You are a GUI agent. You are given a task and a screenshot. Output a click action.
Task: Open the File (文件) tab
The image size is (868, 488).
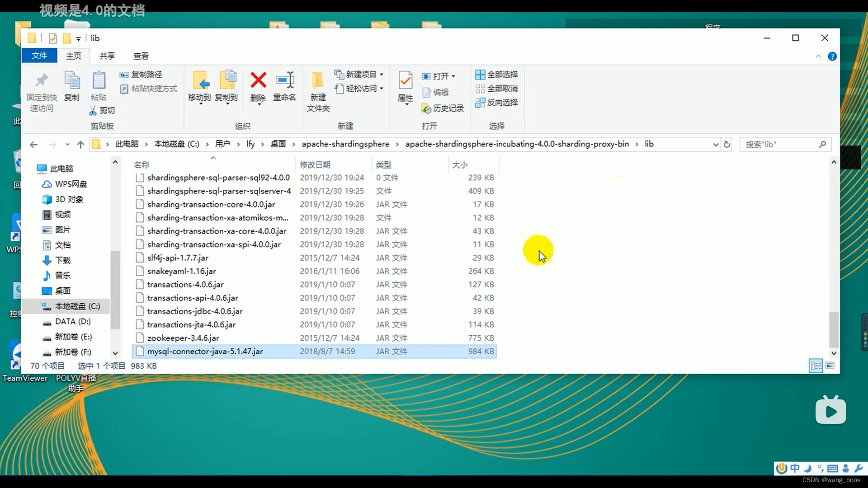(39, 56)
